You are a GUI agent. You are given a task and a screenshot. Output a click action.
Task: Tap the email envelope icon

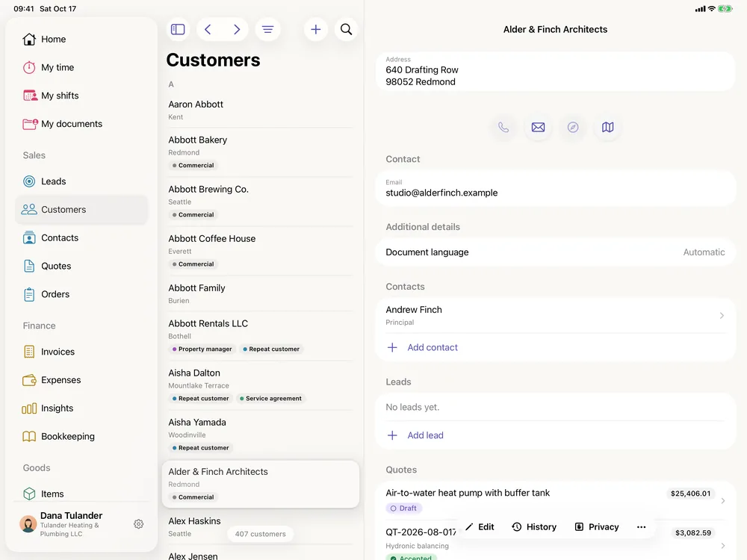539,127
